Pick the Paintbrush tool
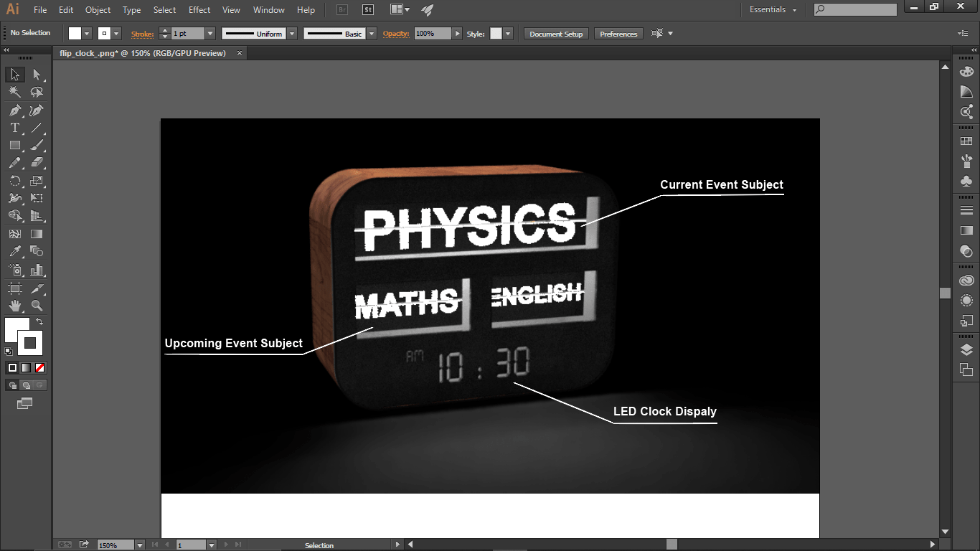 coord(37,146)
